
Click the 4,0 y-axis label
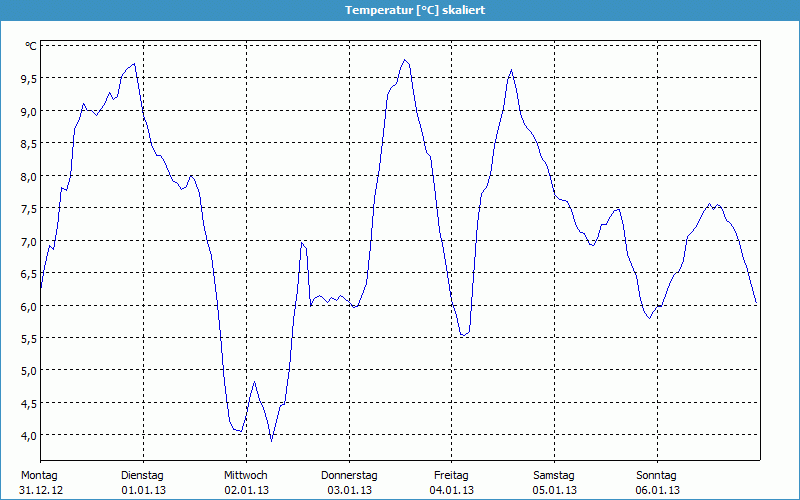(29, 435)
